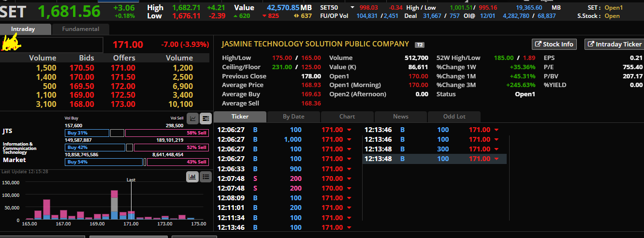The width and height of the screenshot is (644, 238).
Task: Click the last price 171.00 beside symbol box
Action: (x=128, y=45)
